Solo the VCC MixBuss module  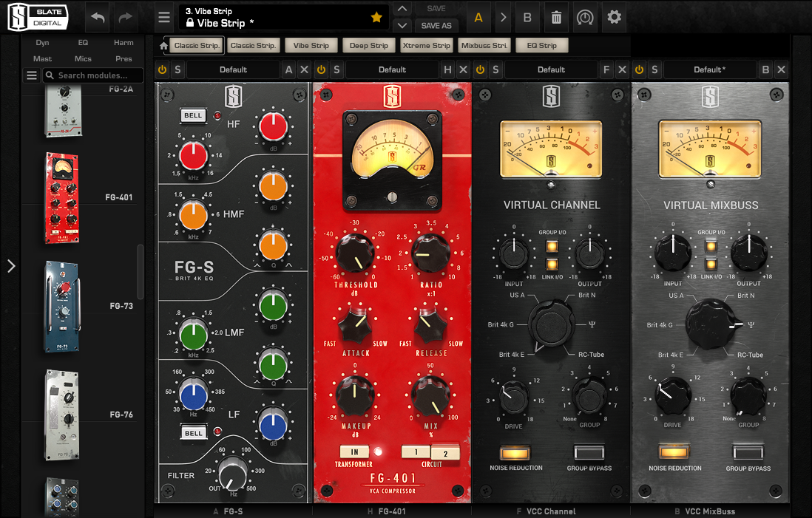coord(654,69)
